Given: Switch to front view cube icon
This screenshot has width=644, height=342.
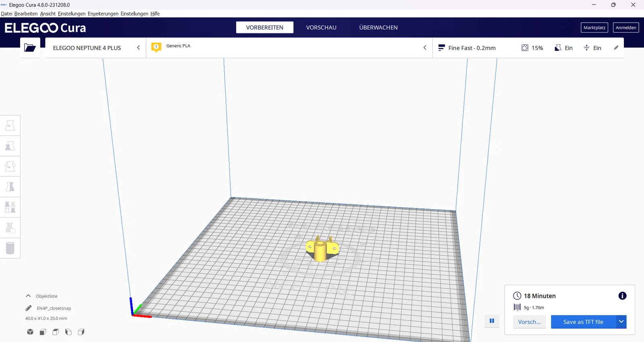Looking at the screenshot, I should coord(43,332).
